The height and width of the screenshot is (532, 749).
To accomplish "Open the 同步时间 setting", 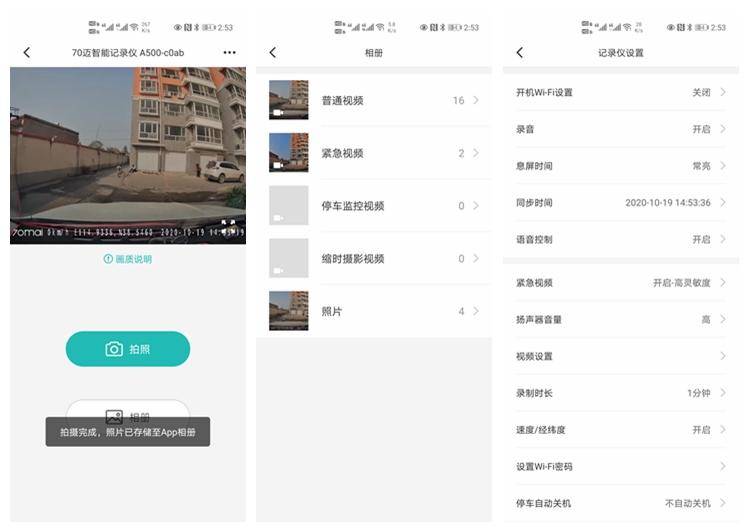I will 621,202.
